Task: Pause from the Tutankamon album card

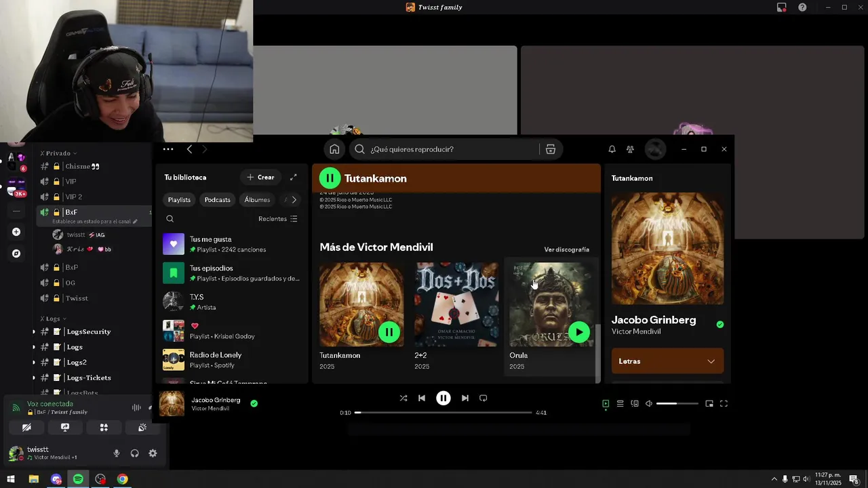Action: pyautogui.click(x=389, y=332)
